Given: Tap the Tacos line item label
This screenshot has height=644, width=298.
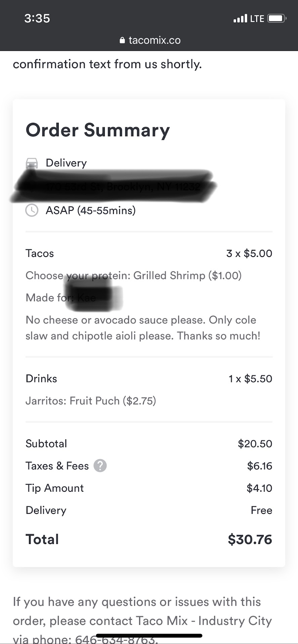Looking at the screenshot, I should 40,253.
